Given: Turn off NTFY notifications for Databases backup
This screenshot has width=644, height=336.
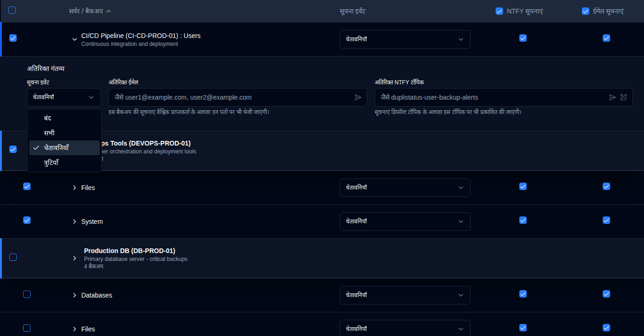Looking at the screenshot, I should coord(523,294).
